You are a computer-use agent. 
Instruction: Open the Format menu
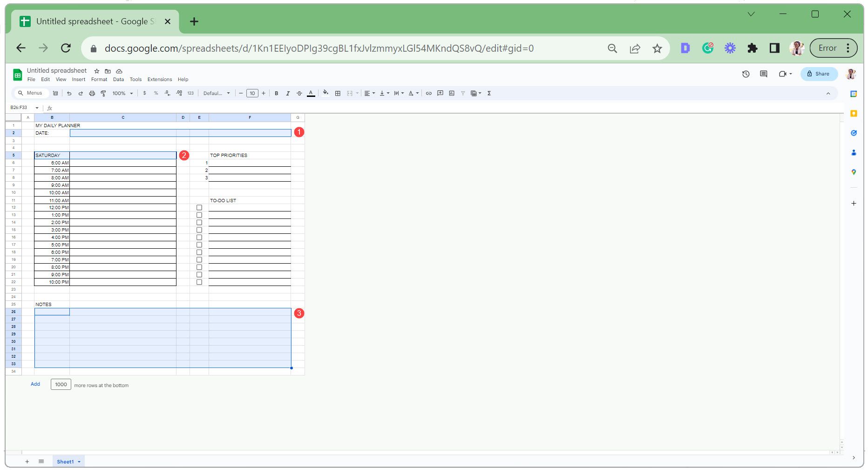coord(99,79)
